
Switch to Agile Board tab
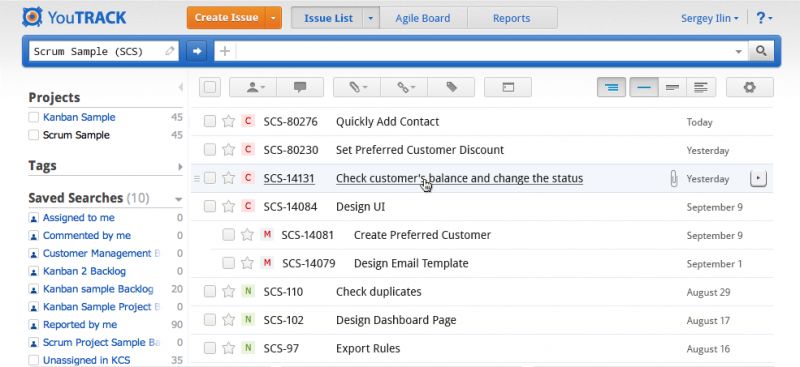pyautogui.click(x=423, y=18)
